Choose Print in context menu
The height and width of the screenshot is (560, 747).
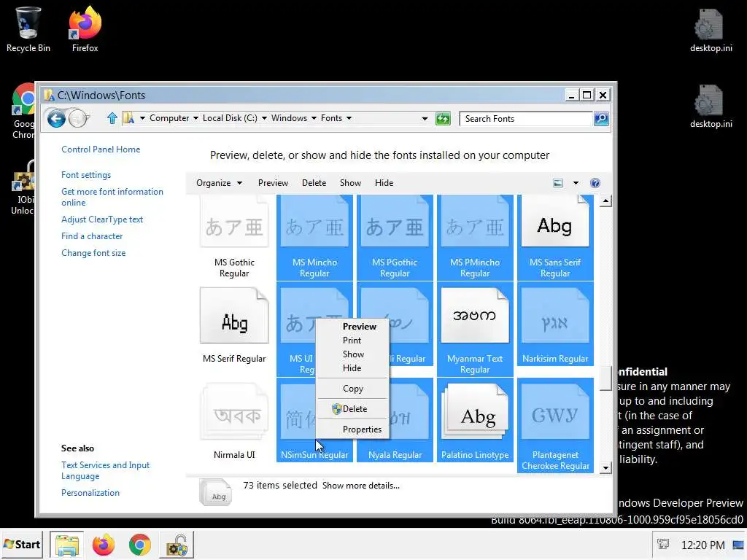(x=352, y=340)
